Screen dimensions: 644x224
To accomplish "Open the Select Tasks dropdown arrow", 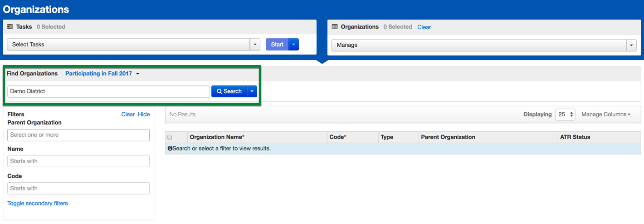I will [x=255, y=45].
